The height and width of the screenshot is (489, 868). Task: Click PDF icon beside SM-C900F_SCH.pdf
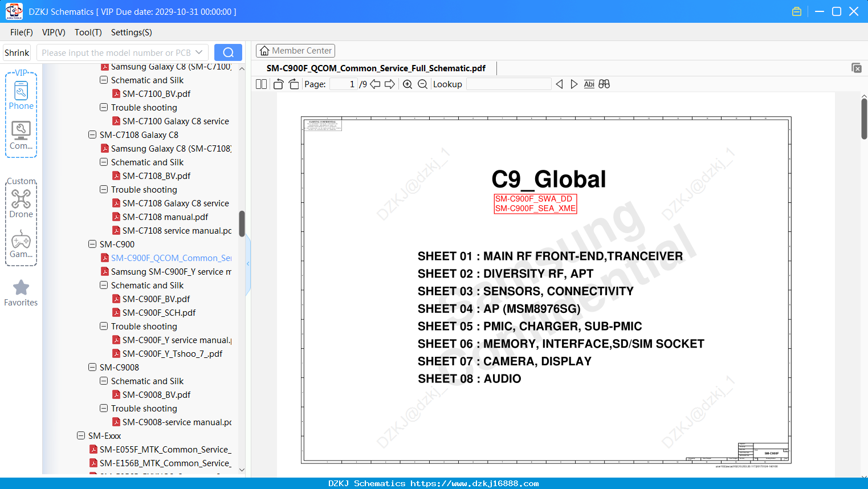pos(116,312)
